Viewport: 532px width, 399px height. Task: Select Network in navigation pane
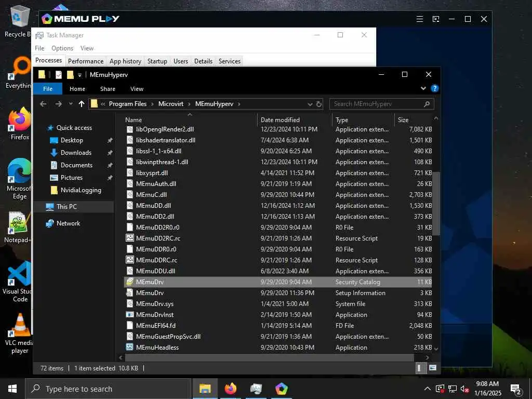[68, 223]
